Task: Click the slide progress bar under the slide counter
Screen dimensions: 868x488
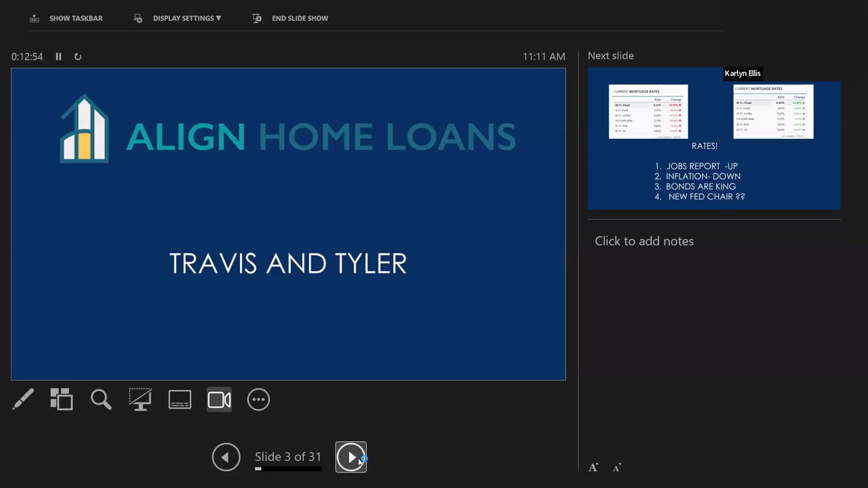Action: click(288, 468)
